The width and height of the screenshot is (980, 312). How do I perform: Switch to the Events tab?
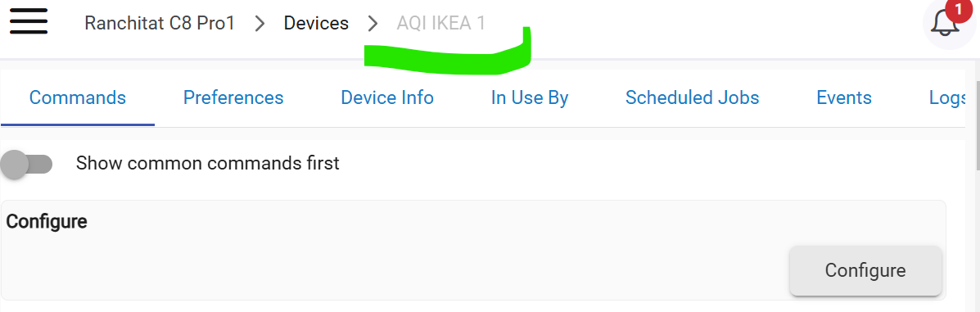844,97
